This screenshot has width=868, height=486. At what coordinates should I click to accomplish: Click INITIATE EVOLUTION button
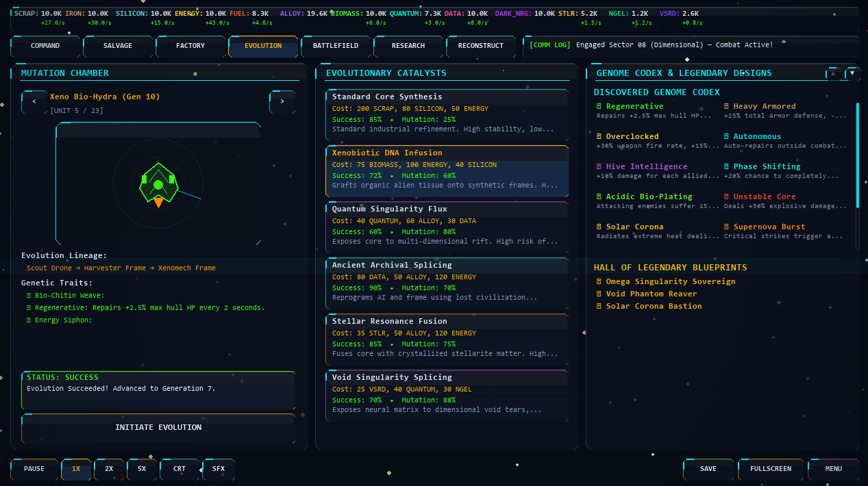pyautogui.click(x=158, y=428)
